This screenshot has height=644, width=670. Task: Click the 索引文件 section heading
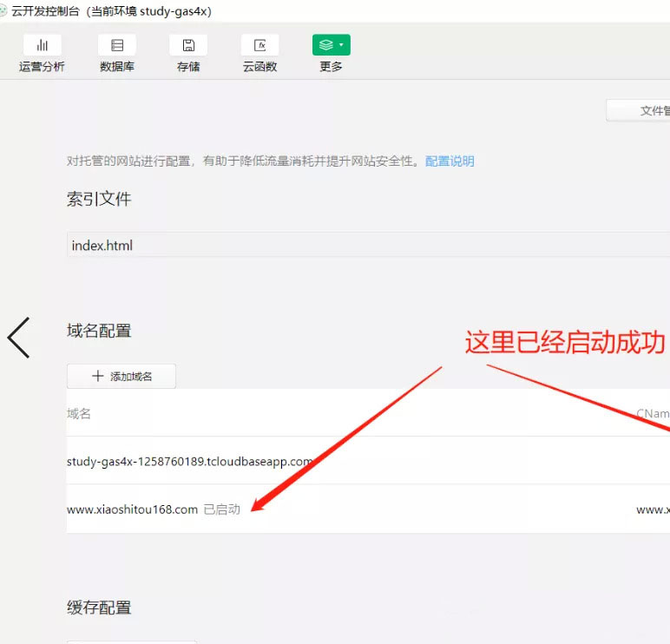99,199
